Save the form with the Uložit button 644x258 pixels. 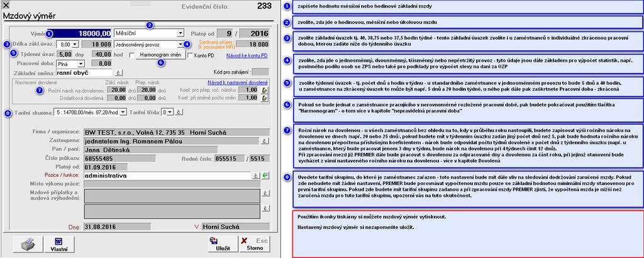tap(222, 244)
